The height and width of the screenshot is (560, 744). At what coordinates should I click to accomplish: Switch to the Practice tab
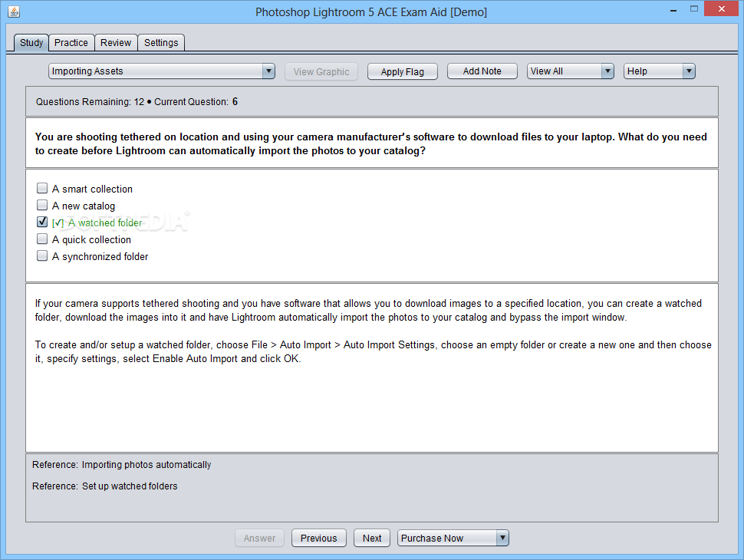pyautogui.click(x=71, y=43)
